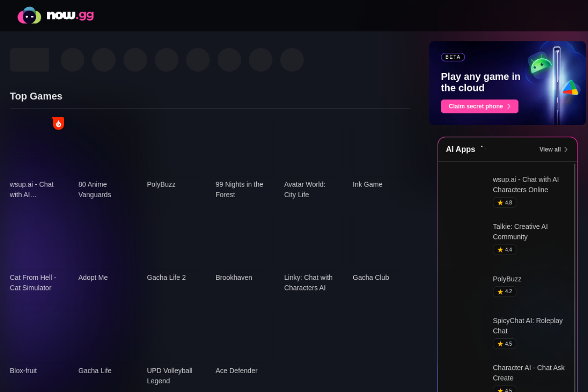Image resolution: width=588 pixels, height=392 pixels.
Task: Click the Google Play triangle icon in banner
Action: (x=570, y=87)
